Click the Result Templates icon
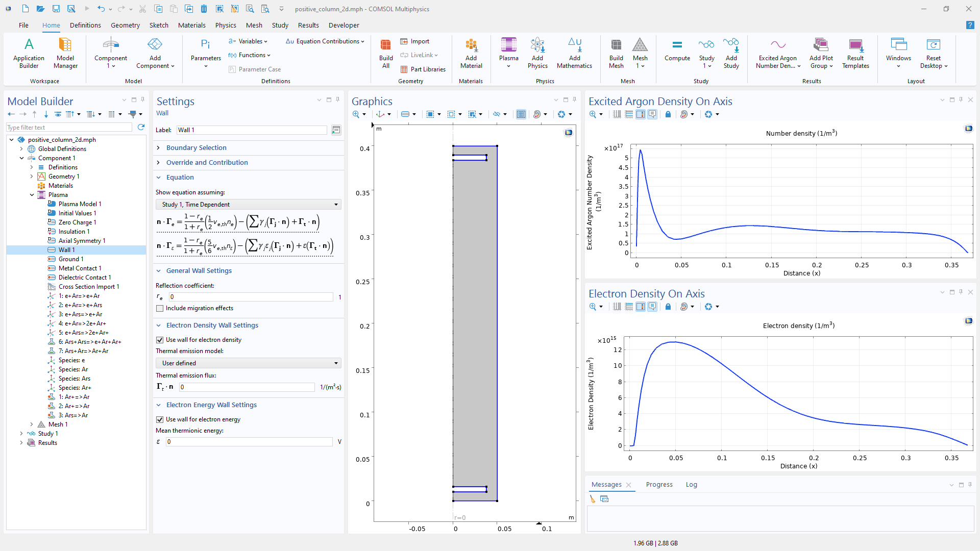980x551 pixels. 855,53
